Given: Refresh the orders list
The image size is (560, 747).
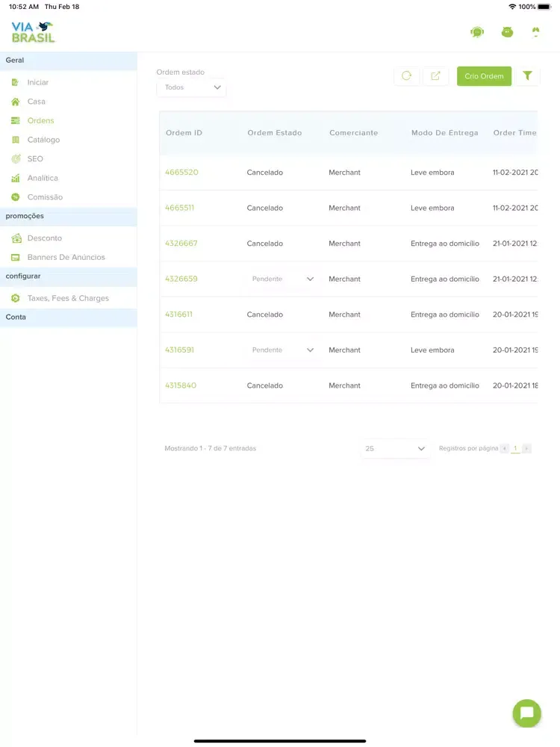Looking at the screenshot, I should (407, 75).
